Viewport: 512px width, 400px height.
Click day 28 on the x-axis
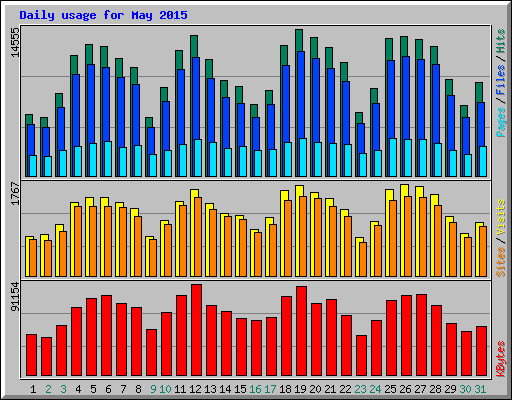(435, 389)
